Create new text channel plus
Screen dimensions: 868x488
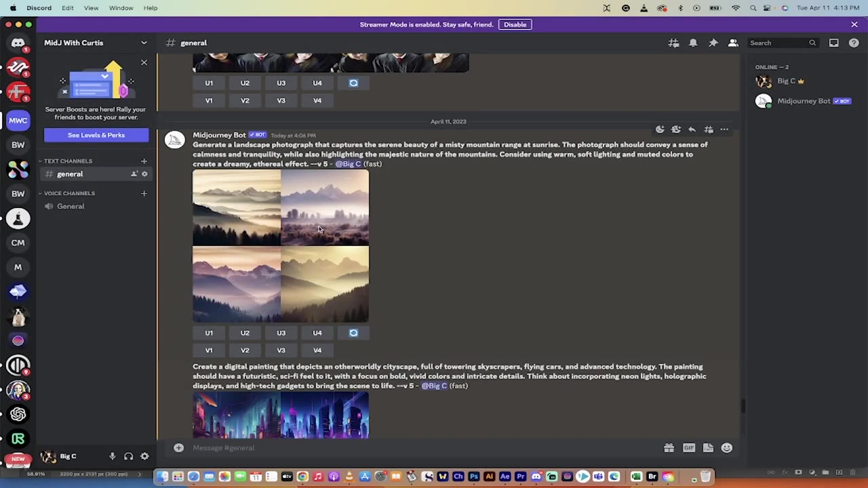coord(144,161)
